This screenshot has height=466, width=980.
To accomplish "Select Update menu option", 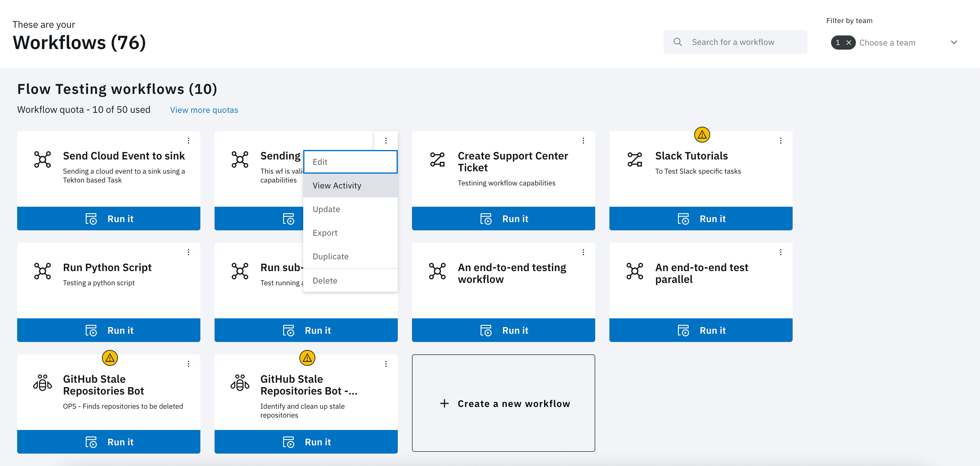I will (351, 209).
